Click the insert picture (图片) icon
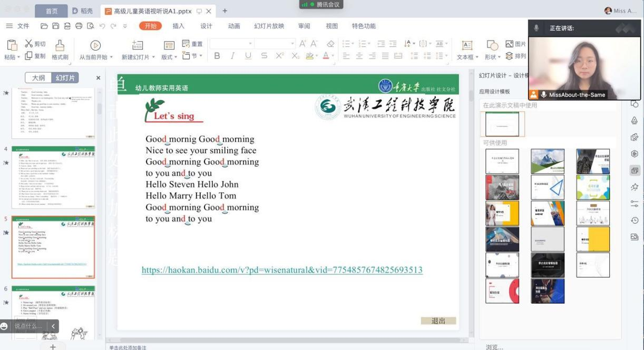 (x=509, y=44)
